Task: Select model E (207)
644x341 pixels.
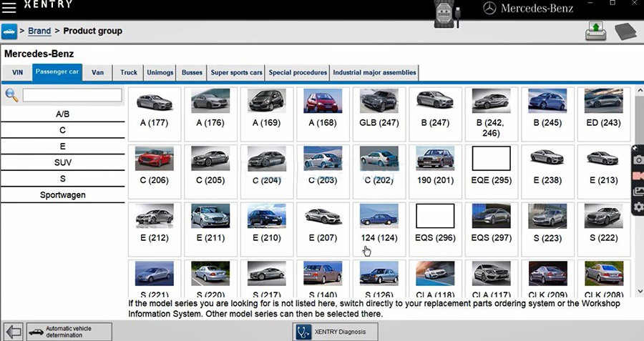Action: pos(323,229)
